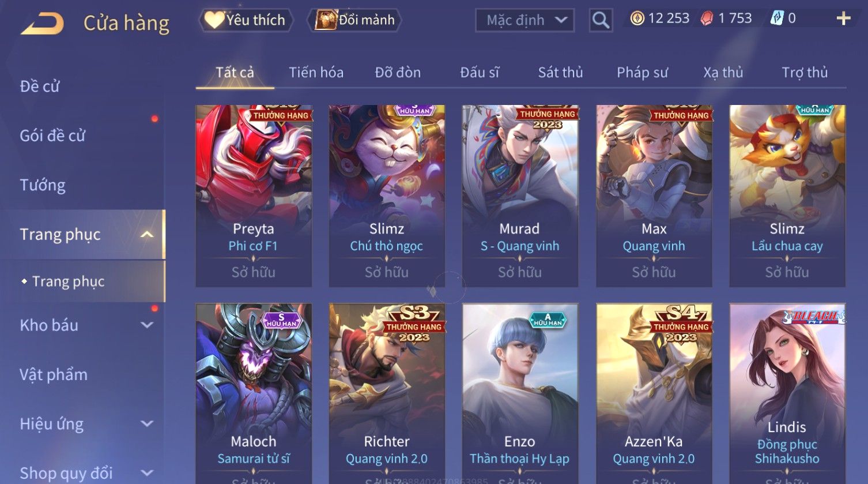Open Yêu thích heart favorites

(246, 20)
